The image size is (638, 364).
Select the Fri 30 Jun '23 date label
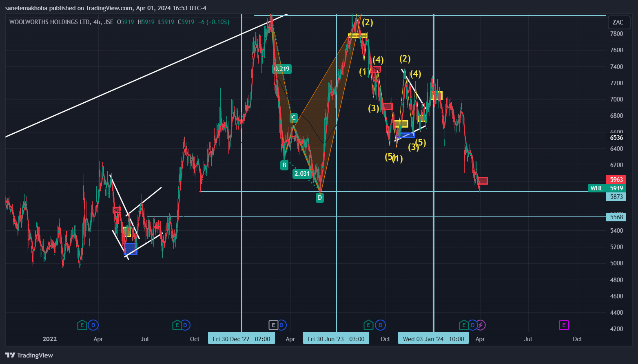336,339
